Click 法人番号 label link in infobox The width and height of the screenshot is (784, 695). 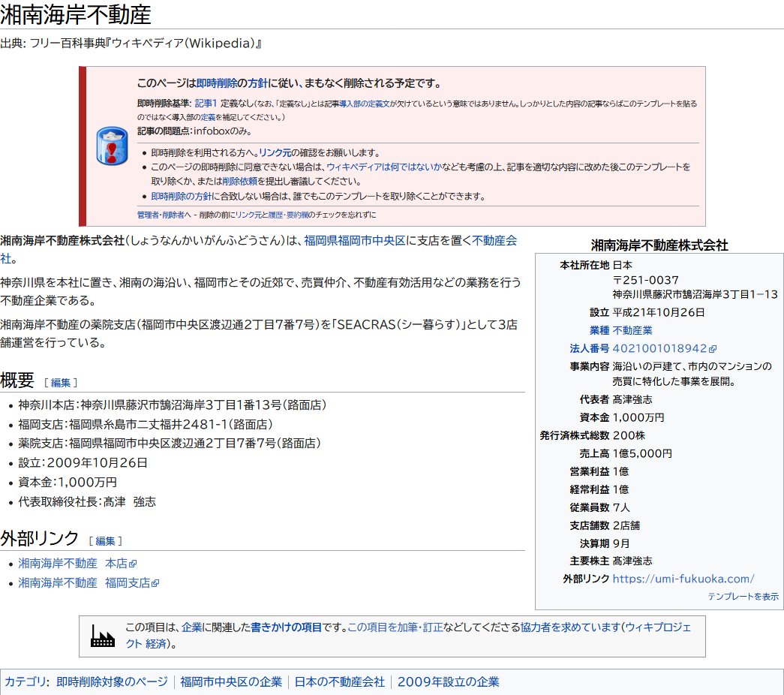click(590, 348)
